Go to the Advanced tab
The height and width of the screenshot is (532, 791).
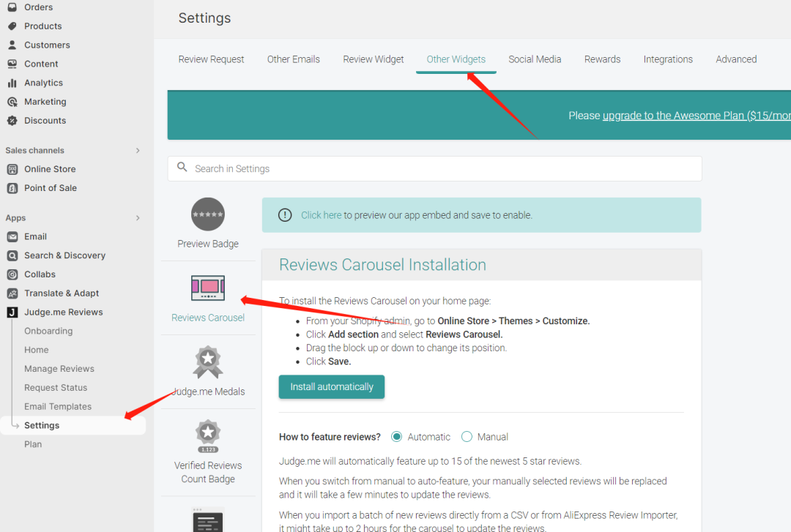(736, 59)
